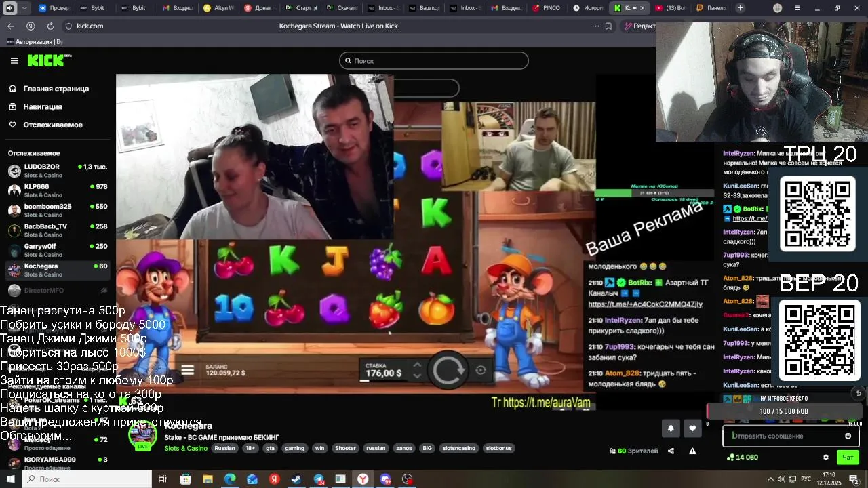868x488 pixels.
Task: Open the Kick hamburger sidebar menu
Action: pyautogui.click(x=14, y=60)
